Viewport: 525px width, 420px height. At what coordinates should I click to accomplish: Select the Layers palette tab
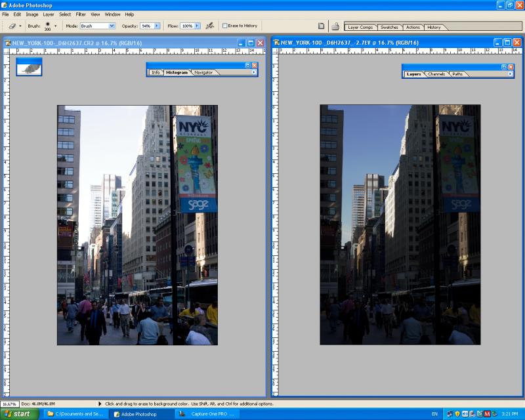[x=414, y=74]
